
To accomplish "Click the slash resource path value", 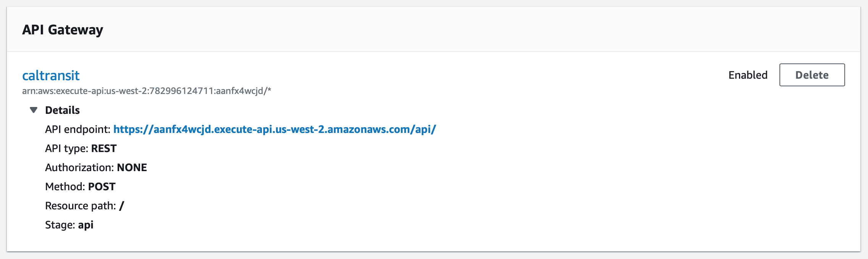I will [121, 206].
